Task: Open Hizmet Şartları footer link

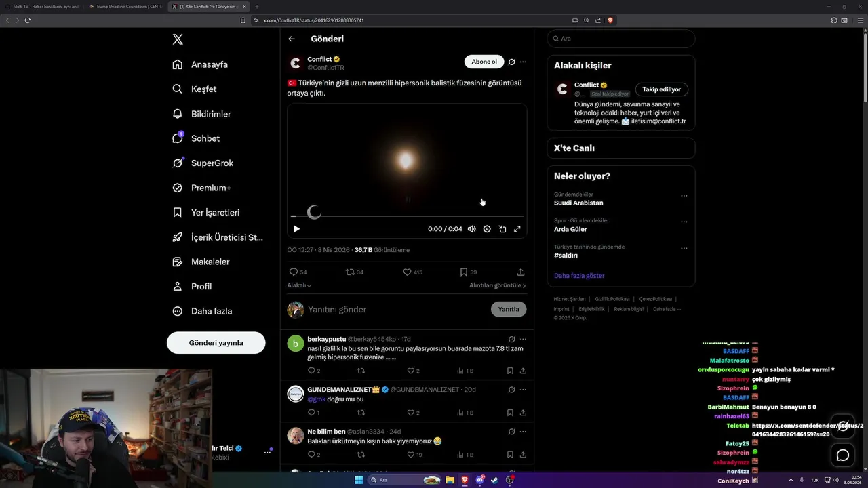Action: pyautogui.click(x=569, y=299)
